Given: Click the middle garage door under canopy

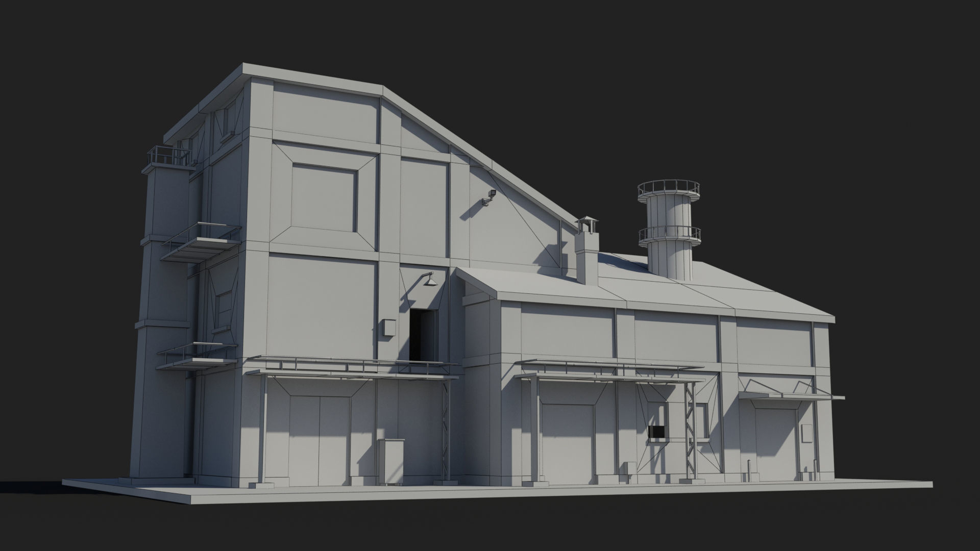Looking at the screenshot, I should coord(568,443).
